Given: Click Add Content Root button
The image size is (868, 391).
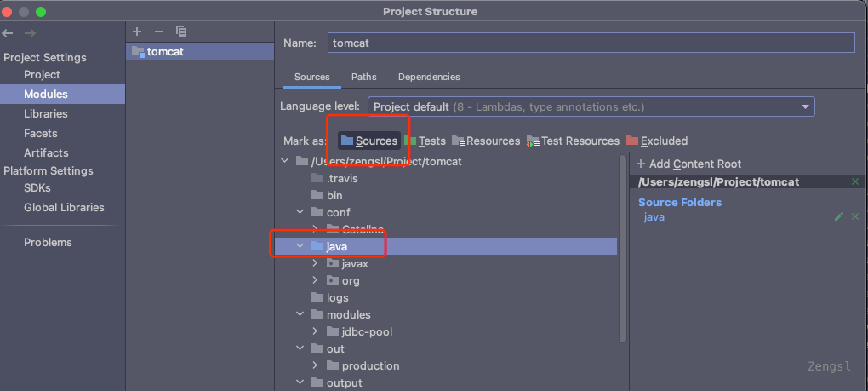Looking at the screenshot, I should click(688, 164).
